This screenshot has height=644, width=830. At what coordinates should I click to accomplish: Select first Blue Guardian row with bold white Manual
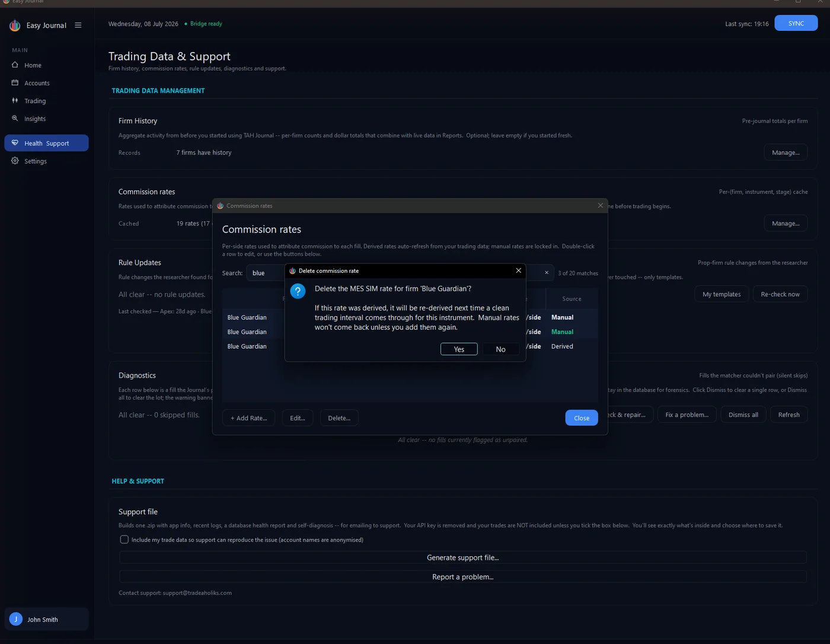point(410,317)
